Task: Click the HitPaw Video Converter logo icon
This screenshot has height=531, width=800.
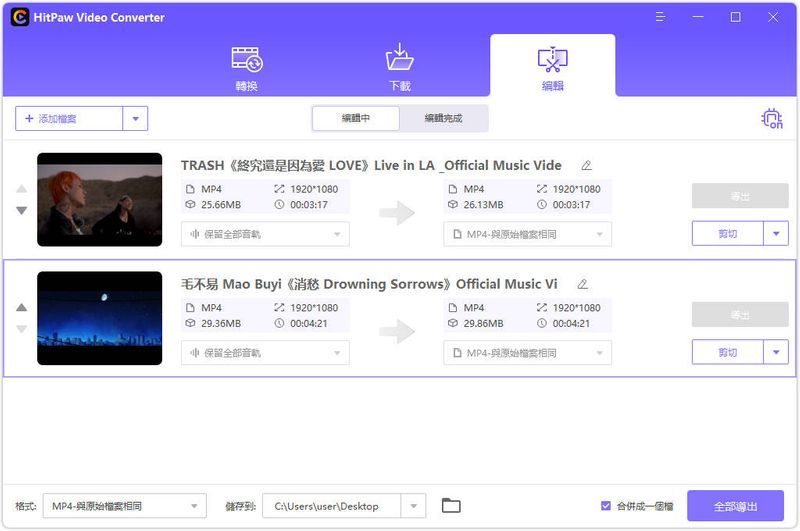Action: coord(19,17)
